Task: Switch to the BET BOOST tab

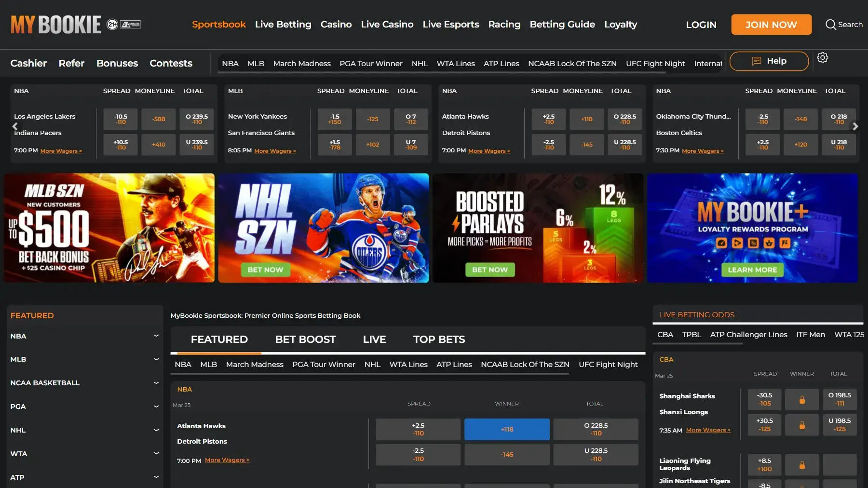Action: pyautogui.click(x=305, y=339)
